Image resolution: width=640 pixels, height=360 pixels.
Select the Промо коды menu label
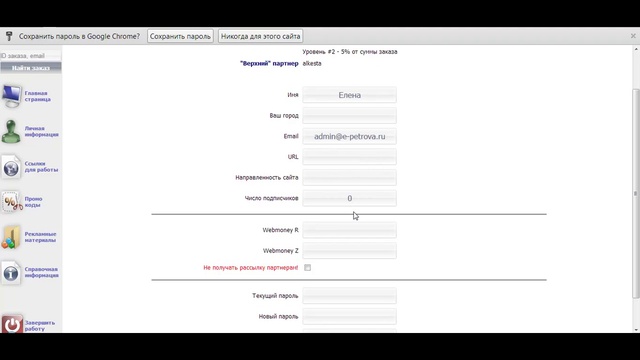(x=33, y=202)
